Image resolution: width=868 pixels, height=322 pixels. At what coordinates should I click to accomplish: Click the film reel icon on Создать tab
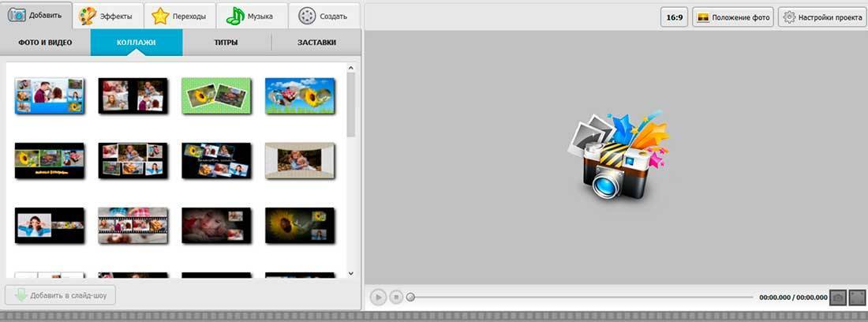(307, 16)
